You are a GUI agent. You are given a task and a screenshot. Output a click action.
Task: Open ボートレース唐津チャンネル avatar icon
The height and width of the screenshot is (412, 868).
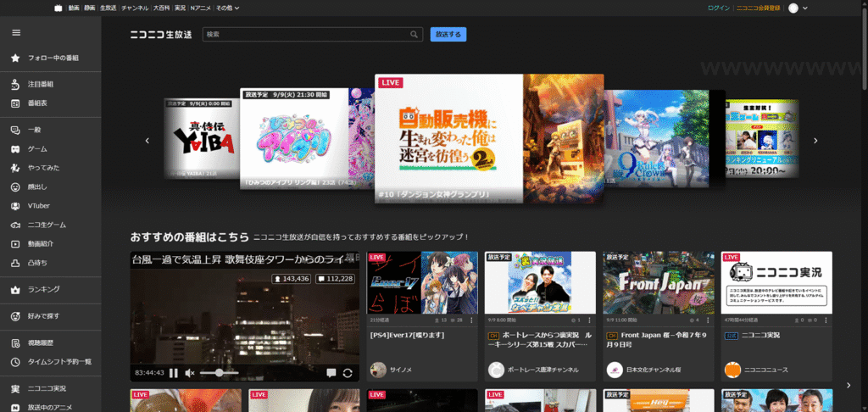coord(497,370)
